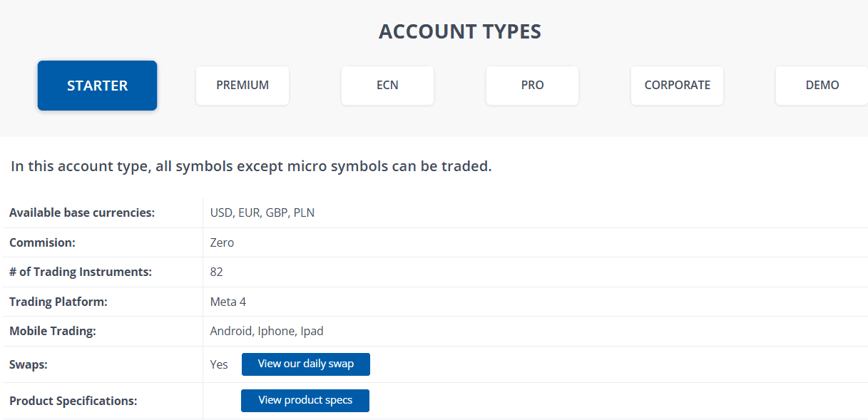Click the Commision row label
This screenshot has width=868, height=420.
coord(42,242)
